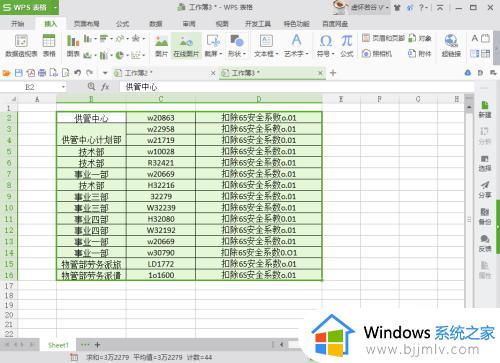Switch to the 开始 ribbon tab
The width and height of the screenshot is (500, 363).
point(17,24)
